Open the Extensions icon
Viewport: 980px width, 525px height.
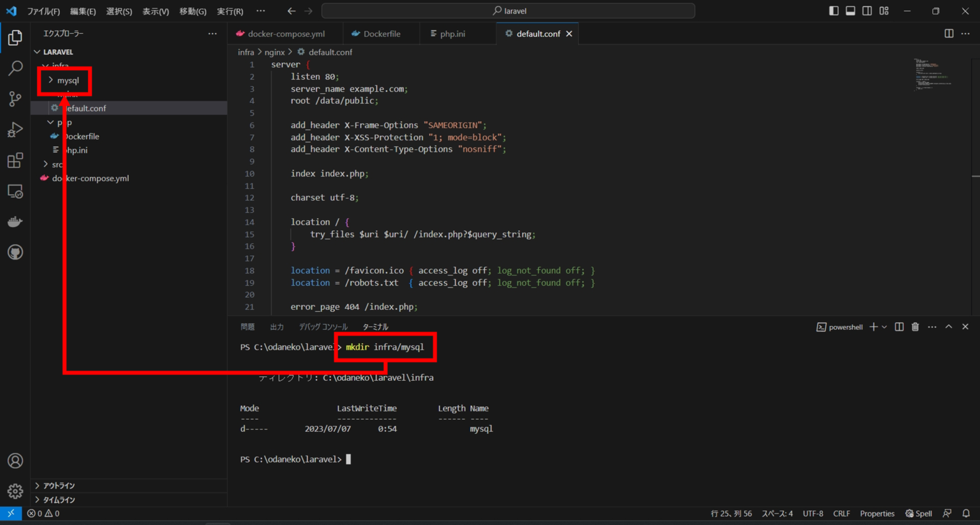pos(15,160)
